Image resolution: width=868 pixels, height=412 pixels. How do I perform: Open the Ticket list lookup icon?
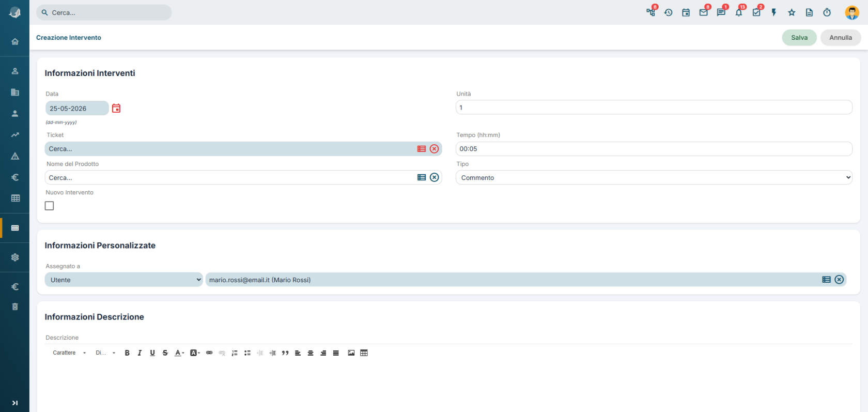coord(422,149)
